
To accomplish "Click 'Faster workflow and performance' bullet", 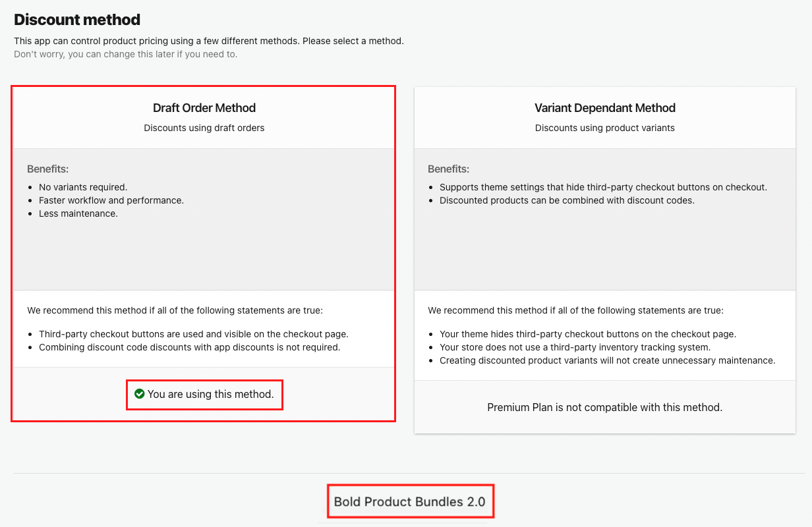I will point(111,200).
